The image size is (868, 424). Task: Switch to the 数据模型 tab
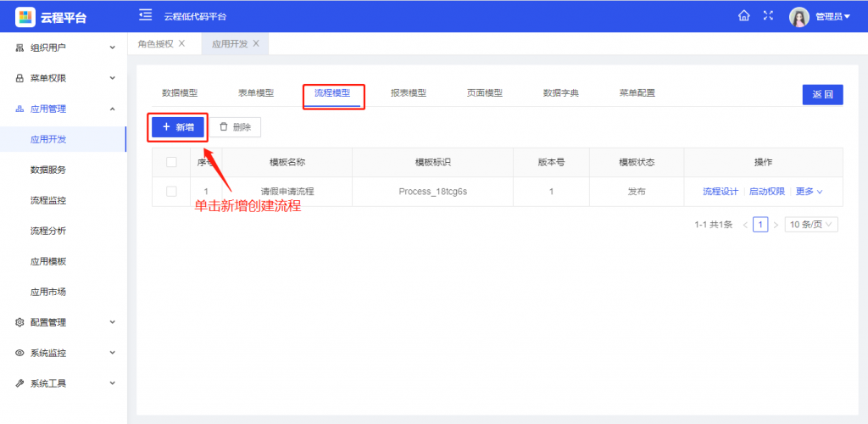tap(180, 93)
